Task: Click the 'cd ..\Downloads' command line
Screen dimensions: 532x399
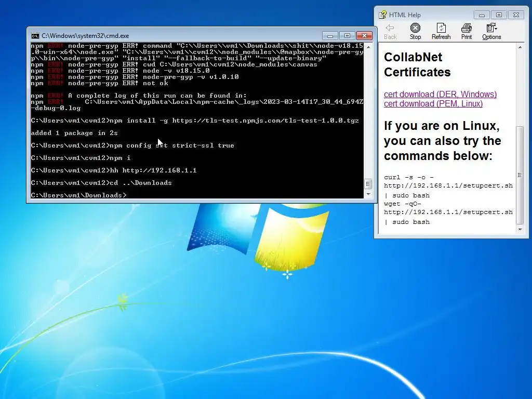Action: [x=101, y=183]
